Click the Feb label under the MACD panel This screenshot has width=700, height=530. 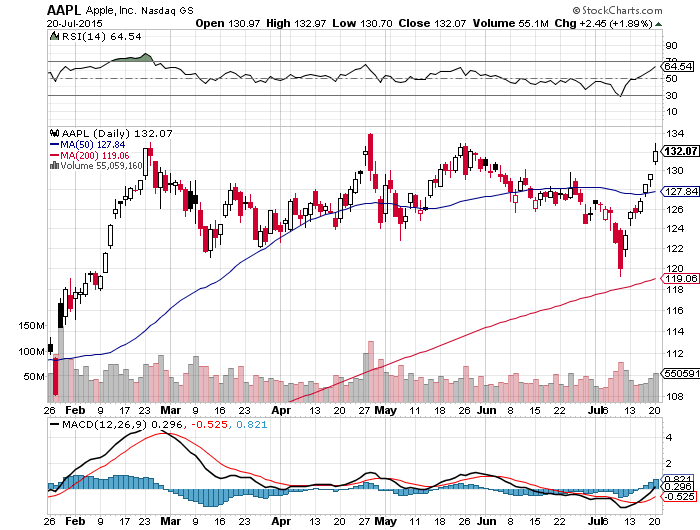click(x=75, y=521)
